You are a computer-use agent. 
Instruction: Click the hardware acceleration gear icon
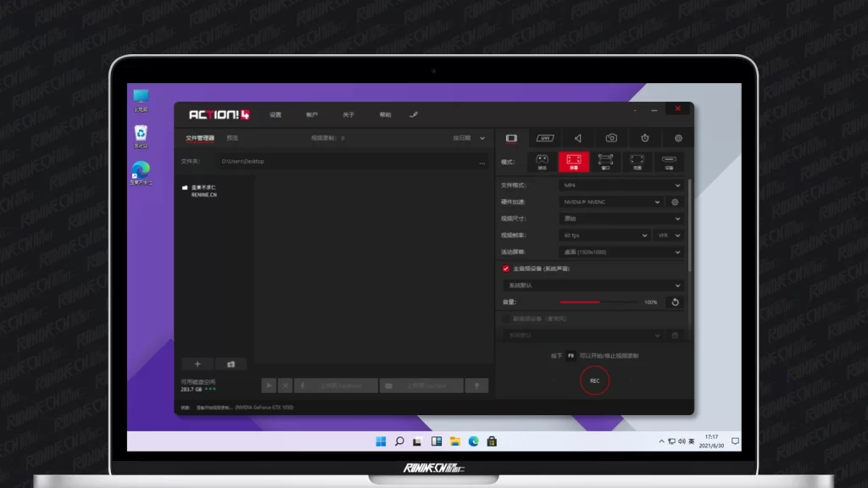point(675,202)
